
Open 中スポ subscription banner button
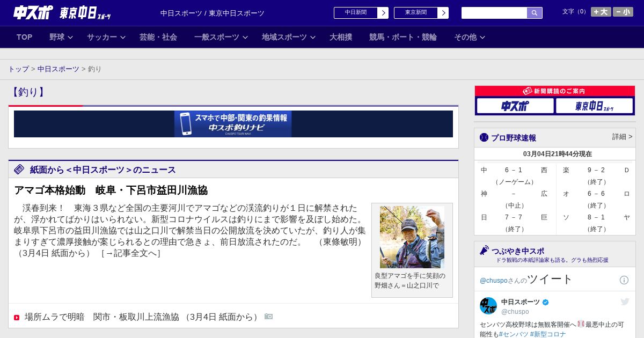515,106
